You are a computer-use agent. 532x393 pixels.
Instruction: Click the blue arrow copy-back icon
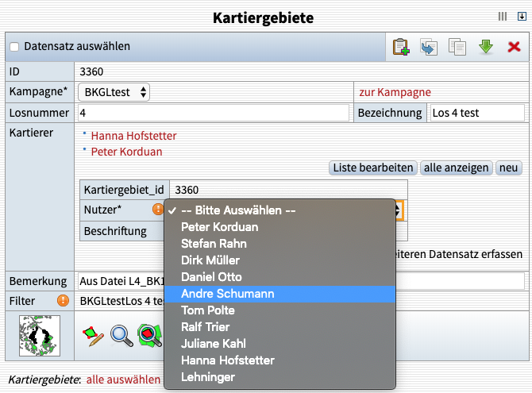click(x=429, y=47)
